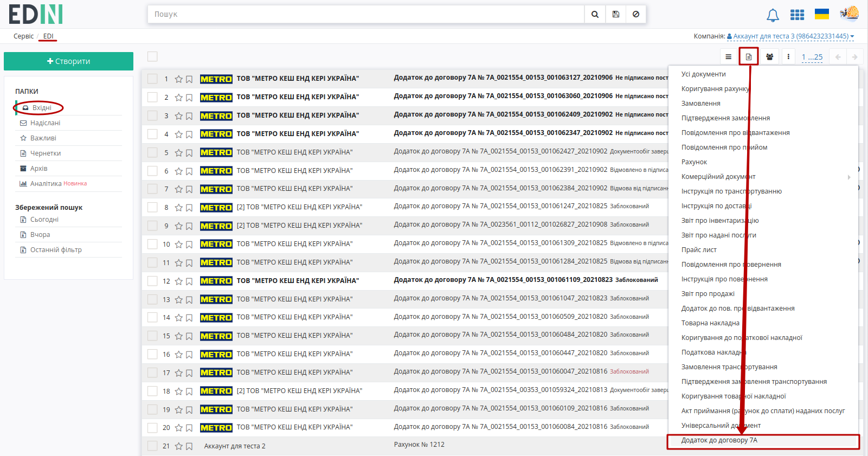Screen dimensions: 868x456
Task: Click the search magnifier icon
Action: pyautogui.click(x=595, y=14)
